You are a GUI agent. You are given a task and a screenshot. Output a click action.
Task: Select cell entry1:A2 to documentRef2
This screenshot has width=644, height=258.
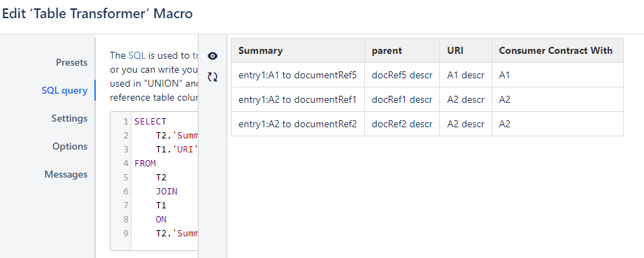coord(298,124)
